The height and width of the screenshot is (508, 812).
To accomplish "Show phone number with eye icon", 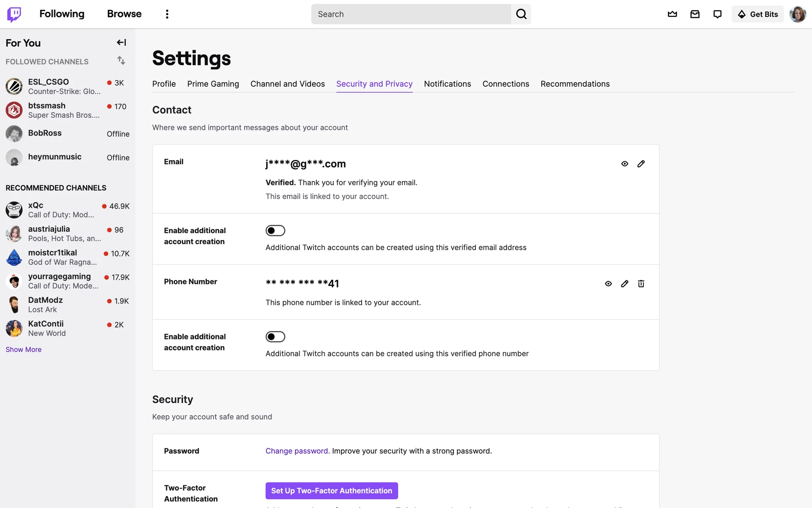I will tap(608, 284).
